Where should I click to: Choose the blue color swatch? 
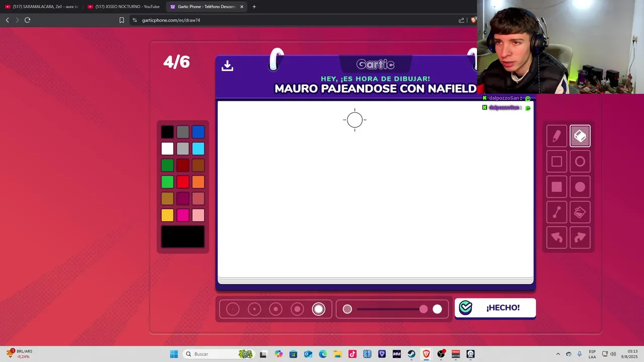tap(198, 132)
